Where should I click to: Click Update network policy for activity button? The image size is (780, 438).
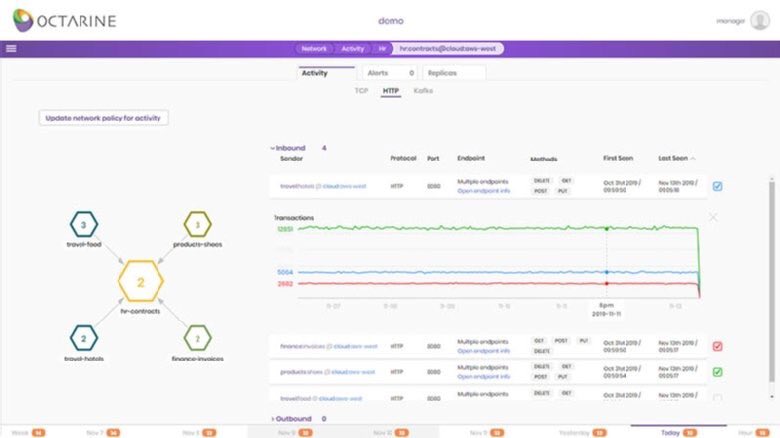click(x=103, y=118)
